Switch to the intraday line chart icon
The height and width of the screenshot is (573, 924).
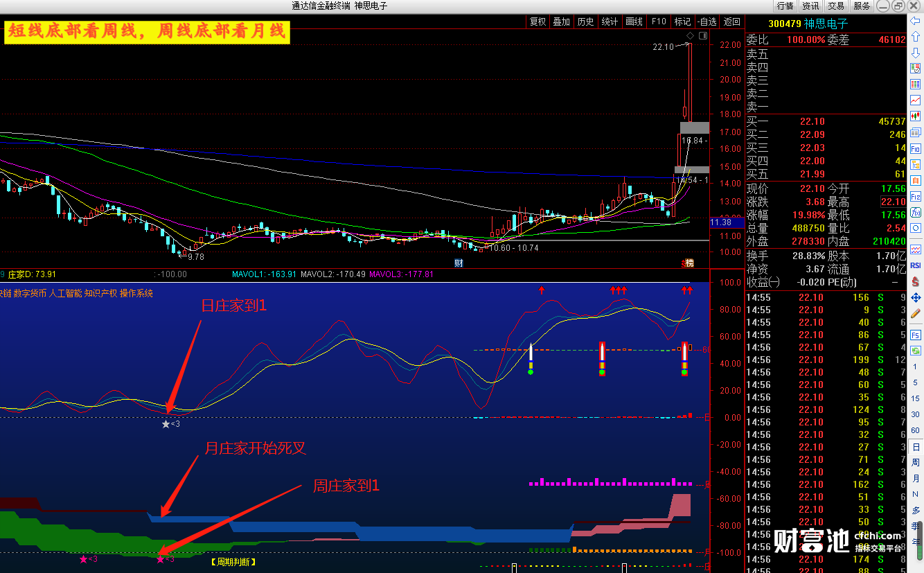coord(916,100)
